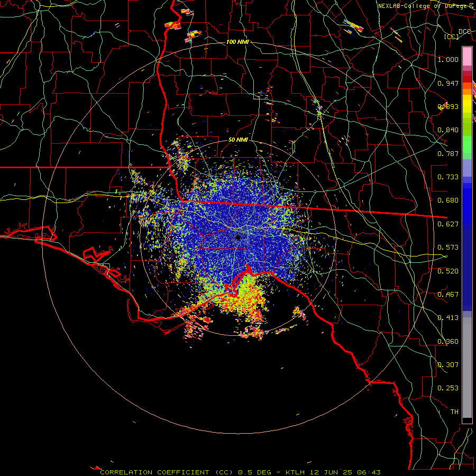This screenshot has height=476, width=476.
Task: Select the 0.680 scale label
Action: click(x=448, y=200)
